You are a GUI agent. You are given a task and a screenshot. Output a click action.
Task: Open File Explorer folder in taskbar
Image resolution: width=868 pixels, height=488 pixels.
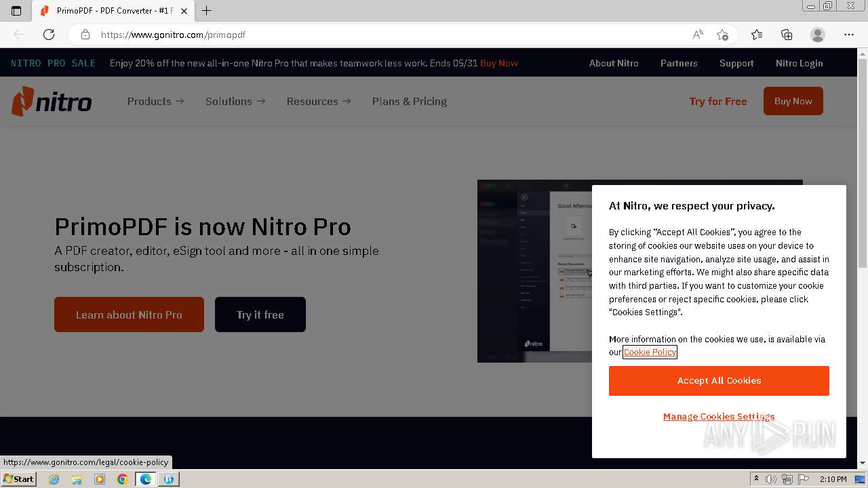[77, 479]
